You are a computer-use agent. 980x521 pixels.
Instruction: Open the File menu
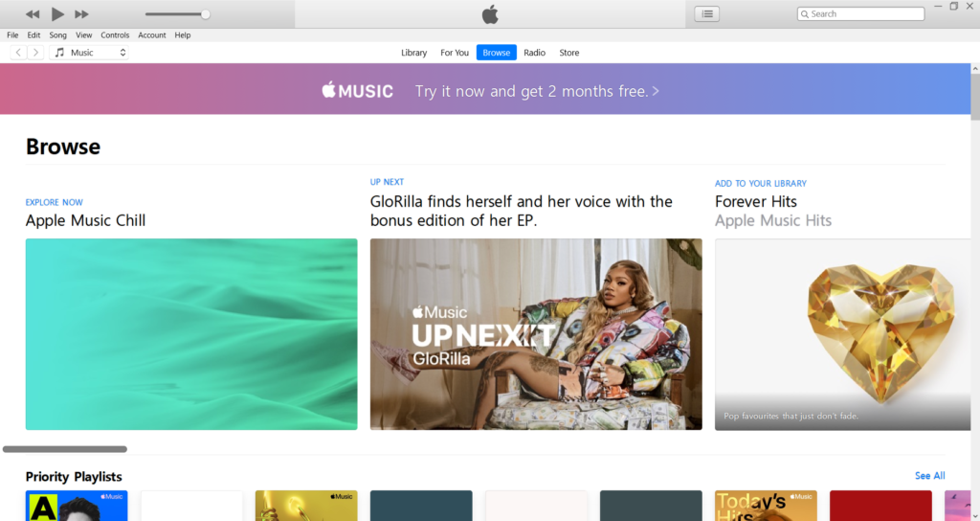coord(12,35)
